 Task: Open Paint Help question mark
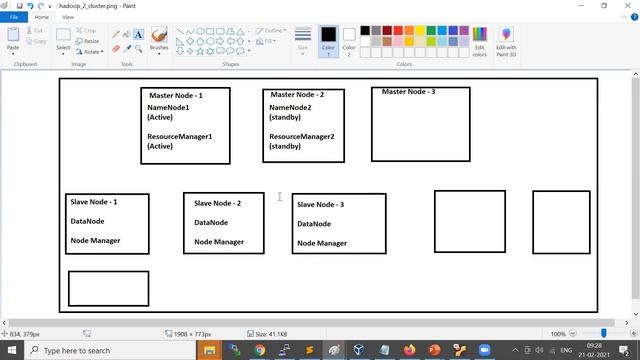[x=634, y=17]
